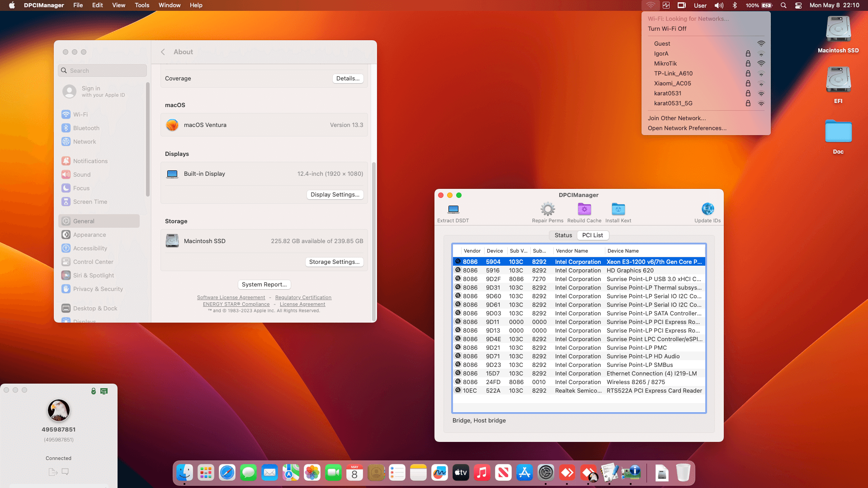
Task: Connect to TP-Link_A610 network
Action: pos(706,74)
